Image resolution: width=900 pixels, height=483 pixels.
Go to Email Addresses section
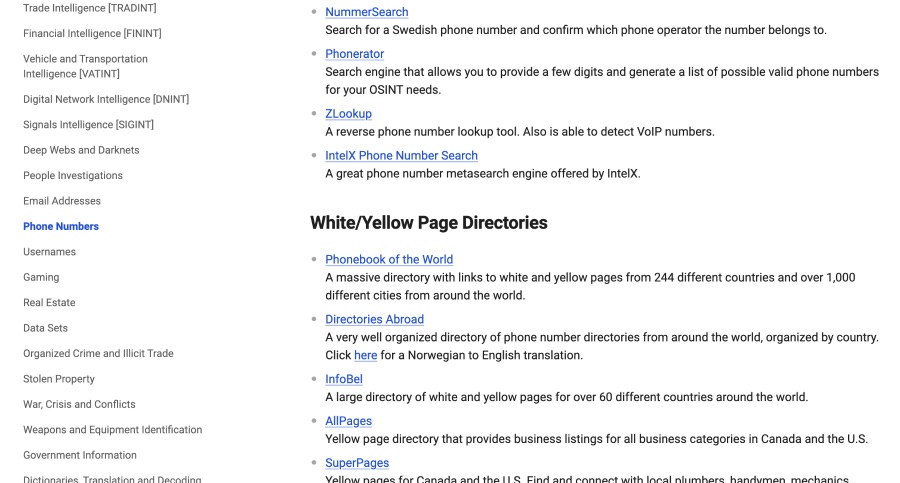click(62, 201)
